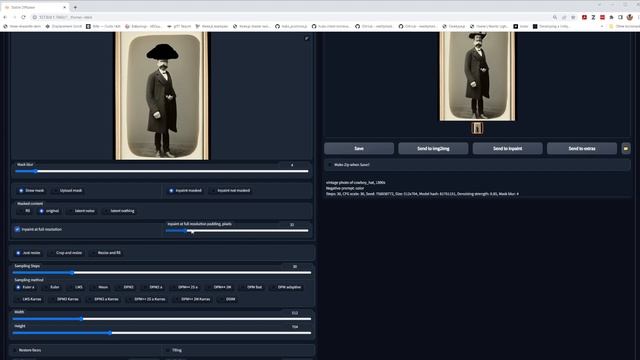
Task: Select fill as masked content
Action: 24,211
